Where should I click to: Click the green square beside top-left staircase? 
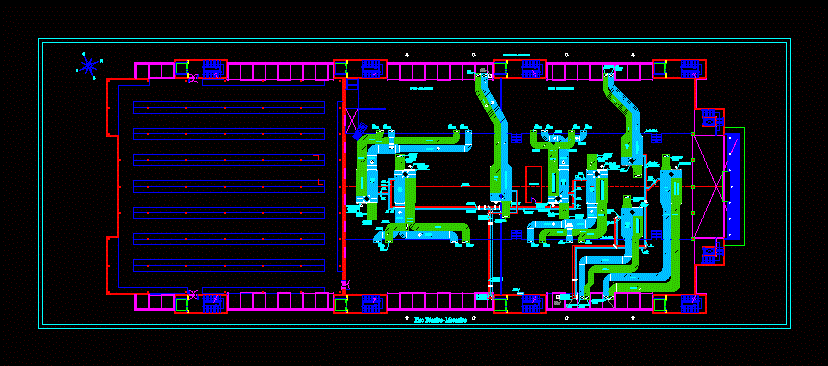(x=182, y=69)
